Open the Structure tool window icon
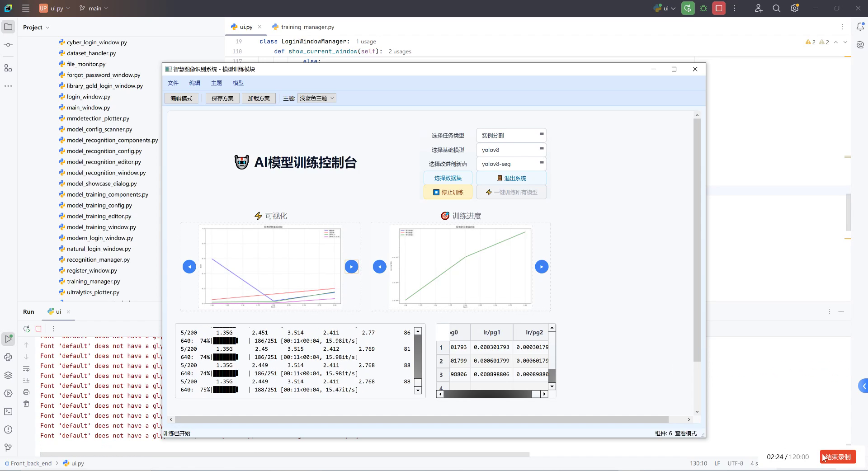This screenshot has width=868, height=471. point(8,68)
